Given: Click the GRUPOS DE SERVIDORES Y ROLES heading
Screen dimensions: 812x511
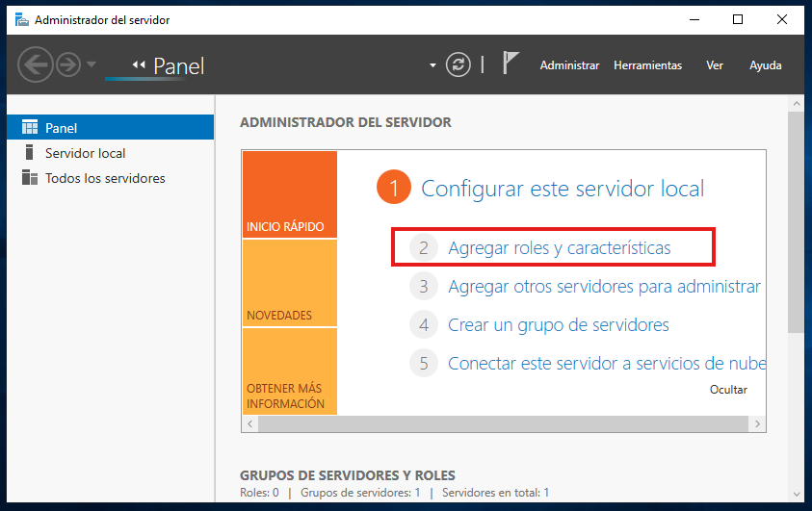Looking at the screenshot, I should pos(348,475).
